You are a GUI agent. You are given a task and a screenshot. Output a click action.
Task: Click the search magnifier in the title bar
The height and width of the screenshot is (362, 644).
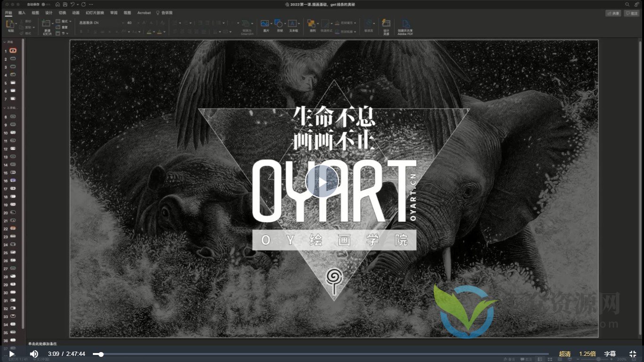coord(627,4)
